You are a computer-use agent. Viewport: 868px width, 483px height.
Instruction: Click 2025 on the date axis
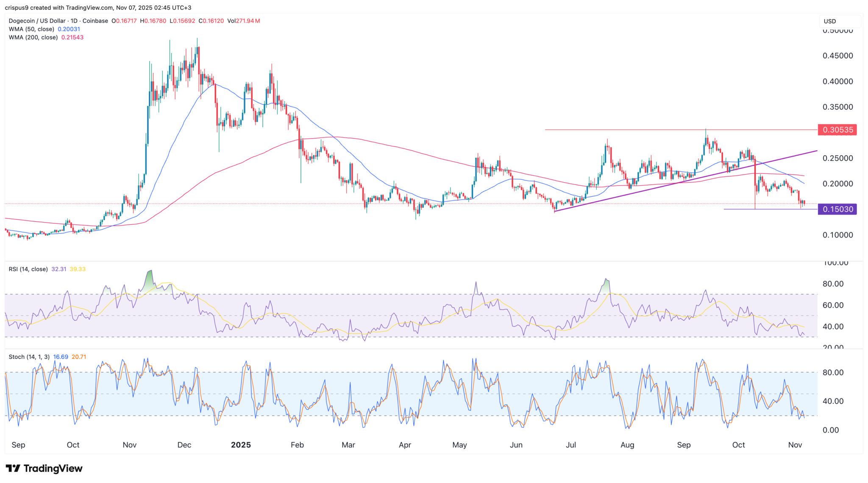pos(241,445)
